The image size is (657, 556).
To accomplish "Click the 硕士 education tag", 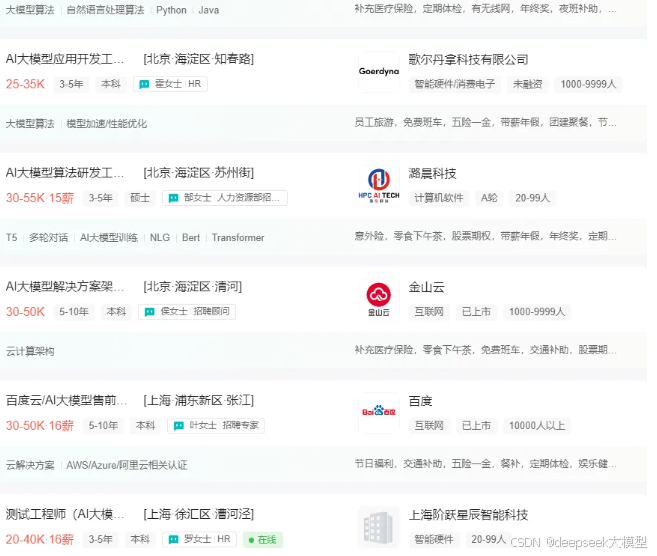I will (140, 198).
